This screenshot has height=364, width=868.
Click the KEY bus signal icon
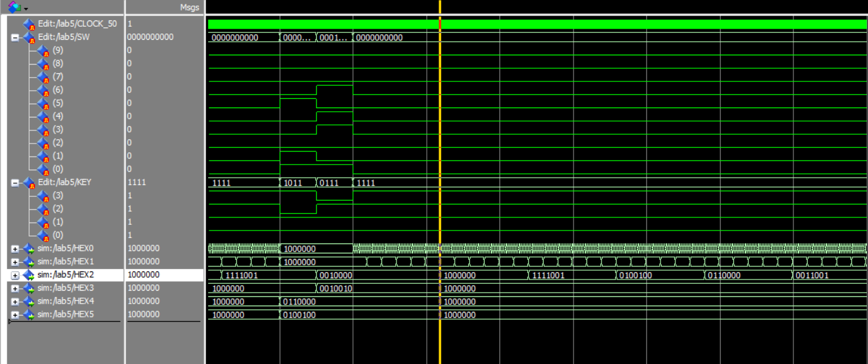(x=29, y=183)
